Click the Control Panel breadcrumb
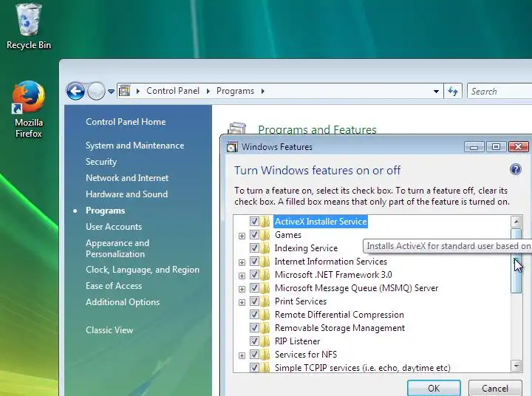 (173, 91)
